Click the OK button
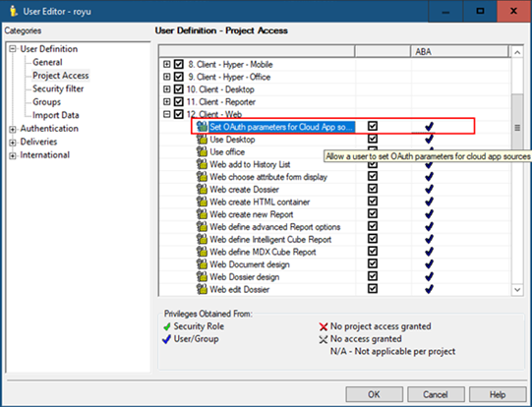 coord(374,395)
